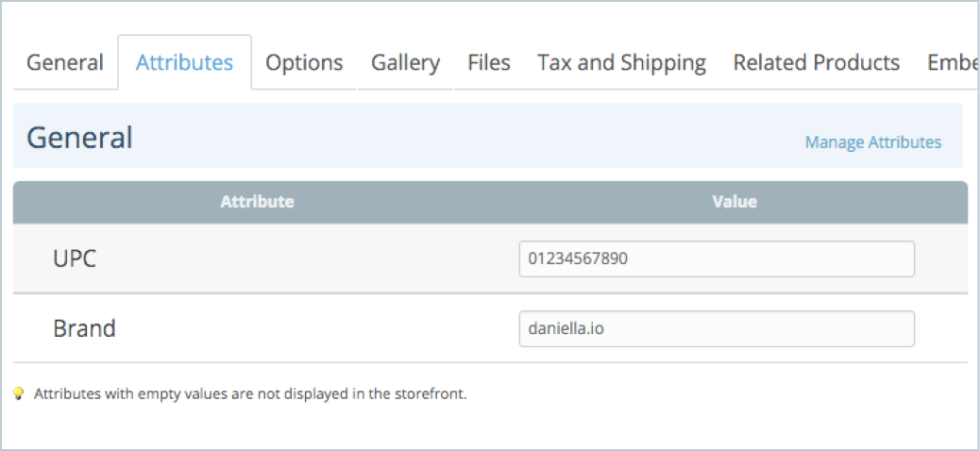Click the Value column header
The width and height of the screenshot is (980, 451).
coord(735,202)
